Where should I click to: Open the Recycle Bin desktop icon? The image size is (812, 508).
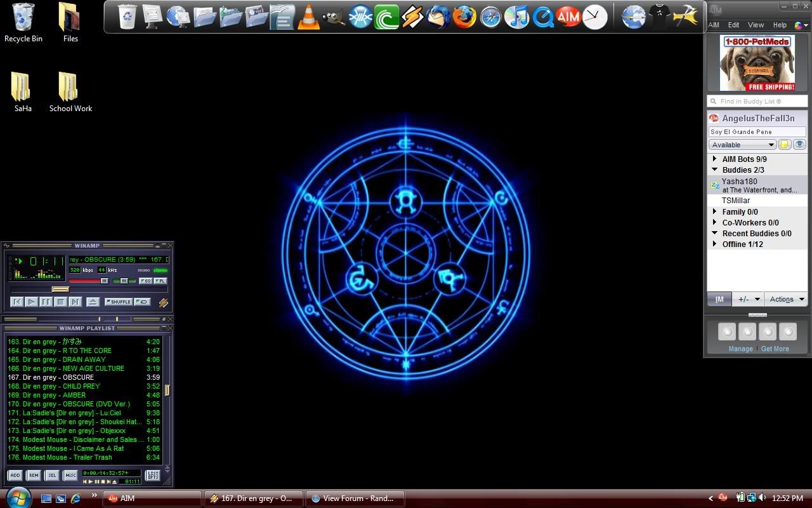pos(23,22)
